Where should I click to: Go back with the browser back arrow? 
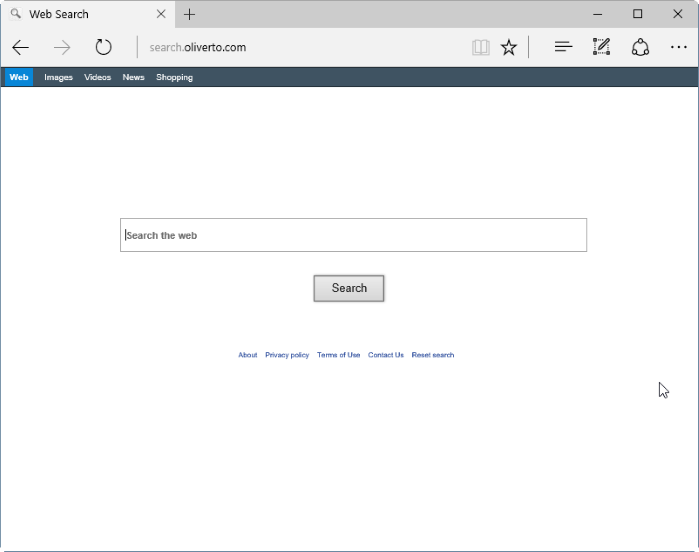point(21,47)
